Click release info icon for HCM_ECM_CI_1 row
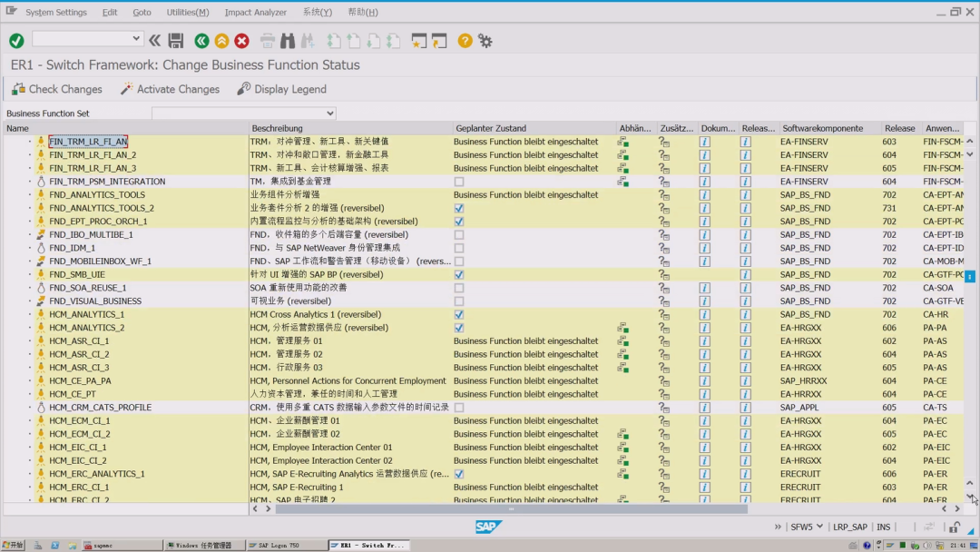 [x=745, y=420]
